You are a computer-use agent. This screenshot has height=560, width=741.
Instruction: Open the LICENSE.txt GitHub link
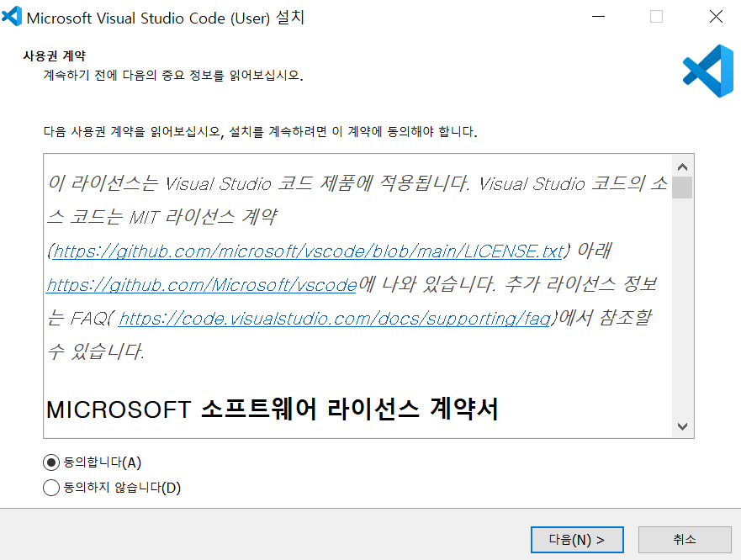(x=308, y=251)
